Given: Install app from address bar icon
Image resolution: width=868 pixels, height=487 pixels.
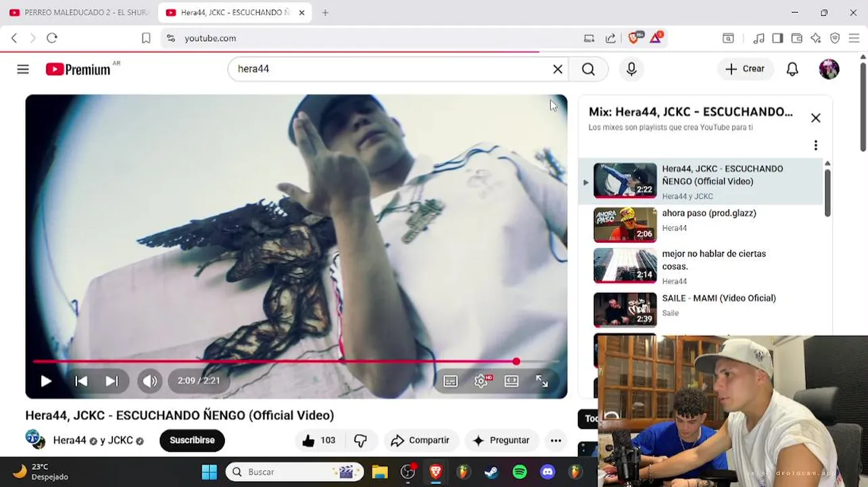Looking at the screenshot, I should pyautogui.click(x=589, y=39).
